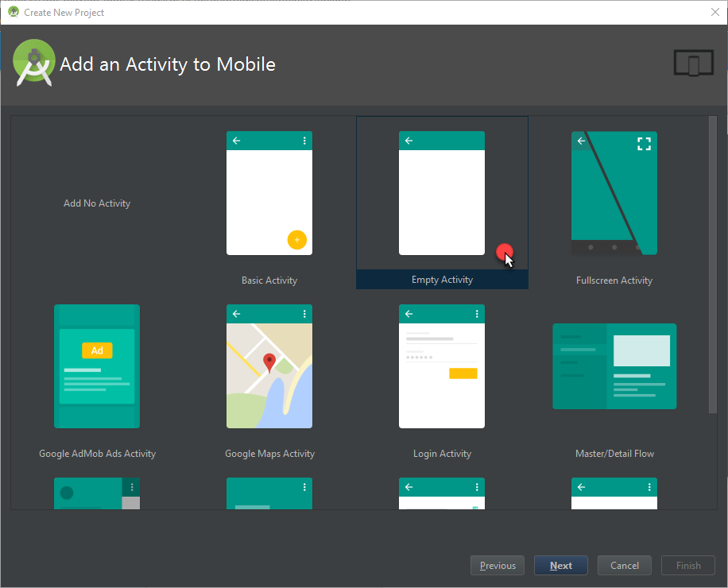Click the Google AdMob Ads Activity label
This screenshot has height=588, width=728.
click(x=97, y=454)
